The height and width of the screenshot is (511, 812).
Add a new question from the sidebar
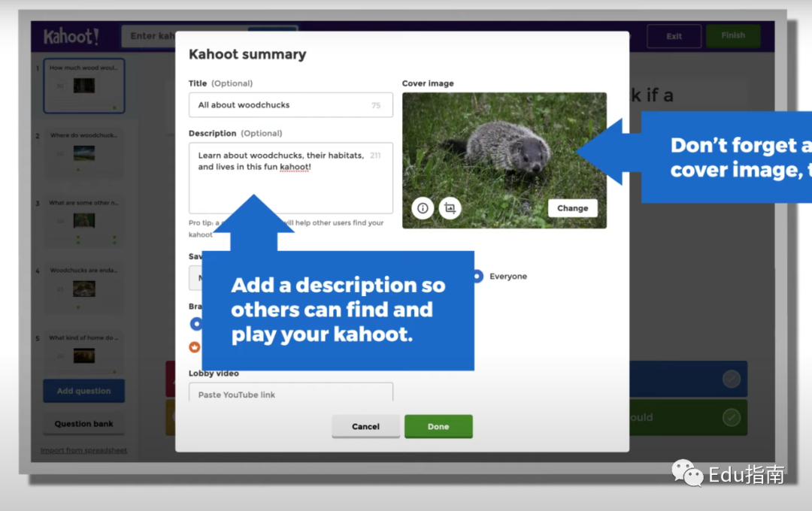[84, 391]
